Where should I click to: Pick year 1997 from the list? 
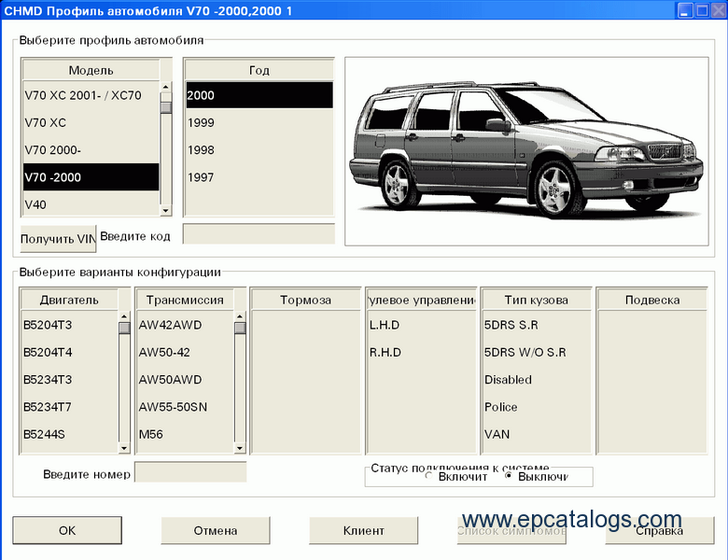click(258, 177)
